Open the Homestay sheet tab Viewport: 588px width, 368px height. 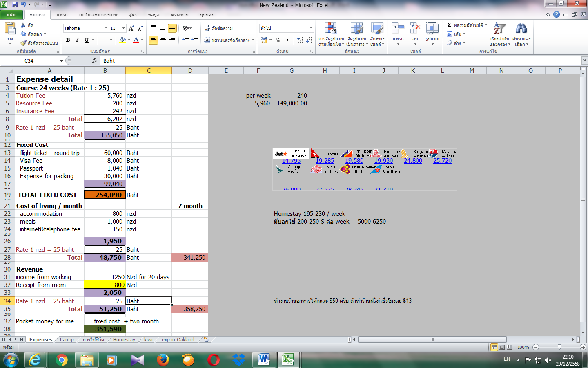pos(124,339)
